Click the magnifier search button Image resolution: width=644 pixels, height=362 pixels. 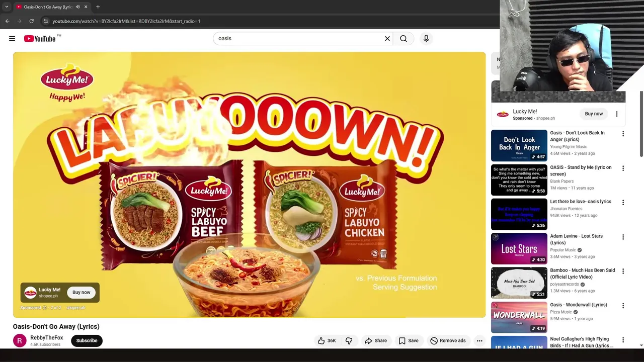click(404, 39)
